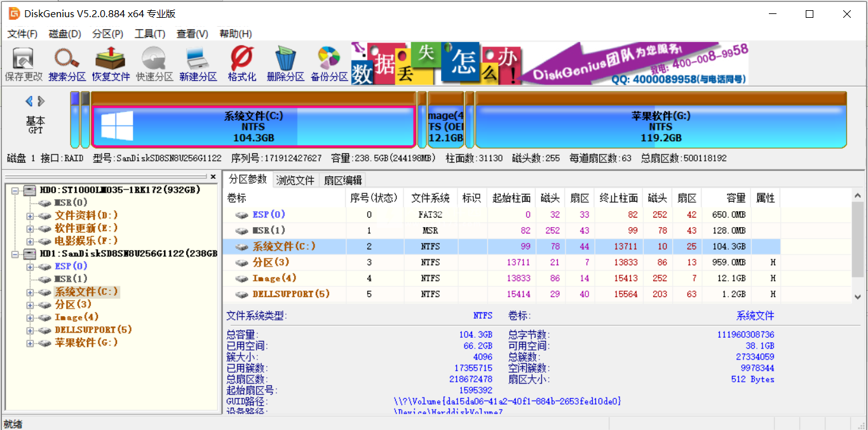Open the 磁盘(D) menu
The image size is (868, 430).
click(65, 34)
